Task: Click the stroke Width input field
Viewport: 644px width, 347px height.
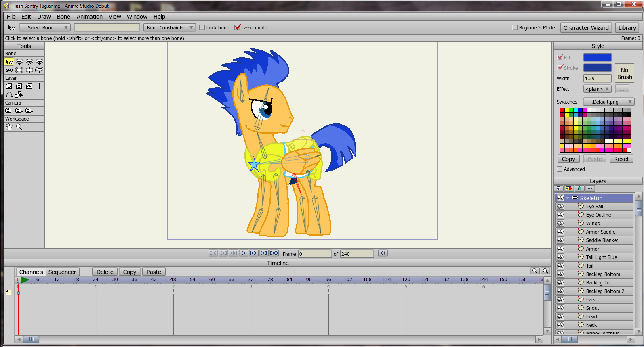Action: [598, 78]
